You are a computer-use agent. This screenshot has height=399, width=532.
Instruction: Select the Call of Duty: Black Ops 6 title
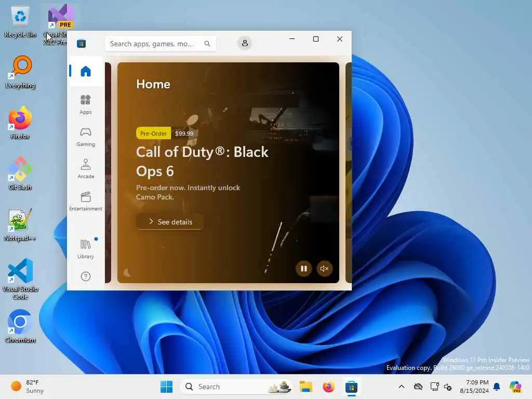[202, 162]
